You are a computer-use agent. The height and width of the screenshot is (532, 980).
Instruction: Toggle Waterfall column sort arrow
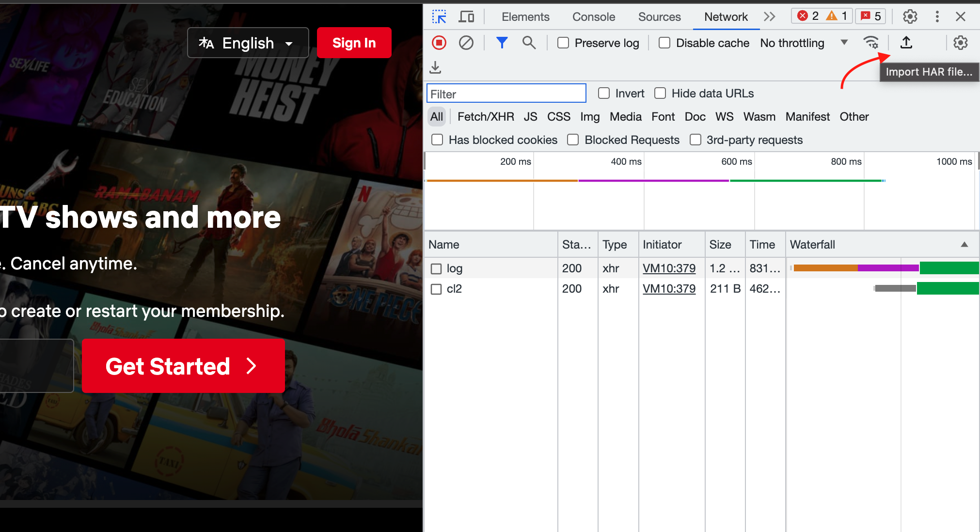[964, 244]
